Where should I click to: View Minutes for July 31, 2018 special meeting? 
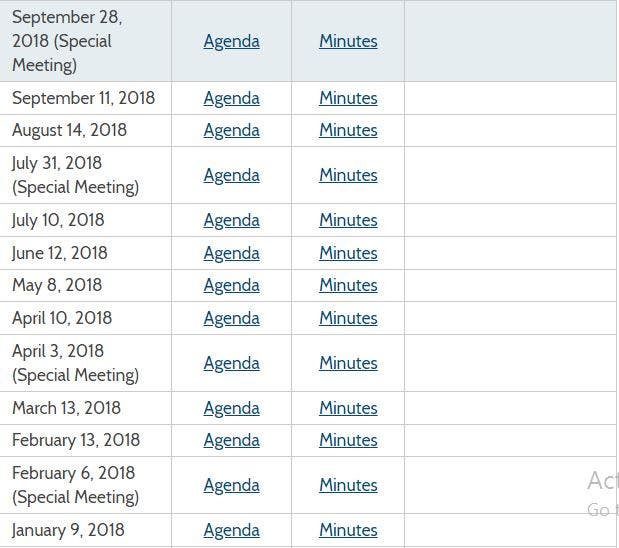tap(348, 175)
